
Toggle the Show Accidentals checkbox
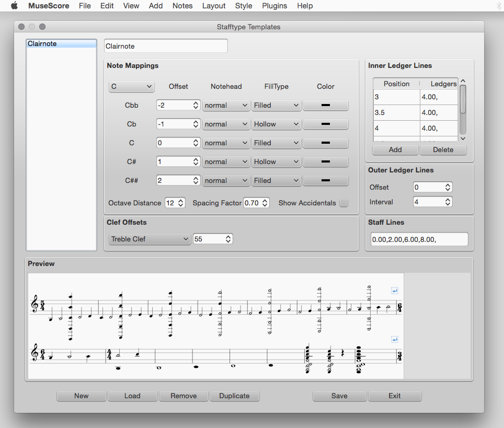(x=343, y=203)
